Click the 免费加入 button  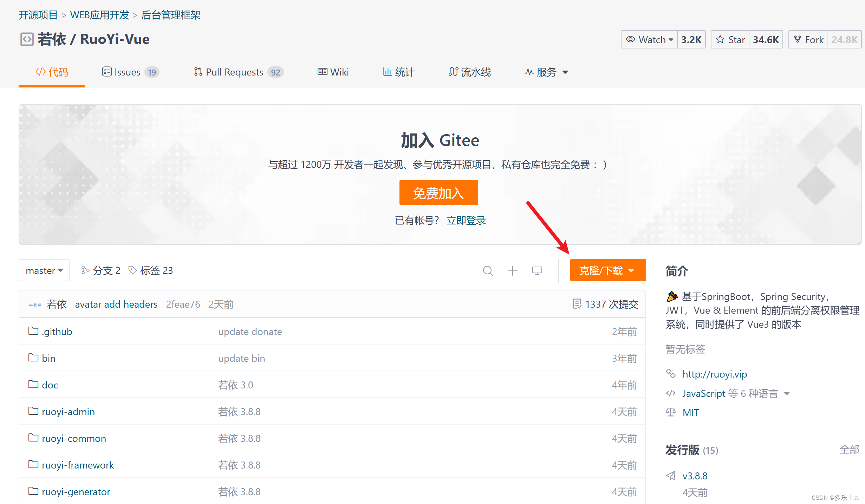pos(438,193)
